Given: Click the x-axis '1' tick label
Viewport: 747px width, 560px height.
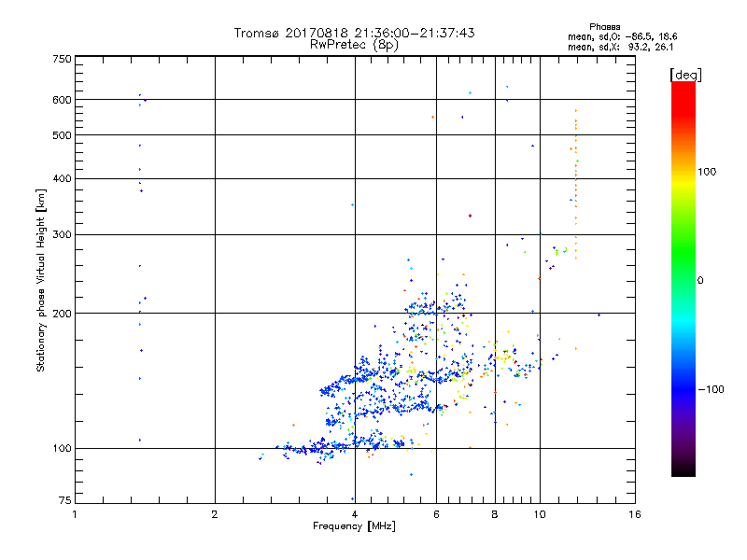Looking at the screenshot, I should tap(75, 514).
